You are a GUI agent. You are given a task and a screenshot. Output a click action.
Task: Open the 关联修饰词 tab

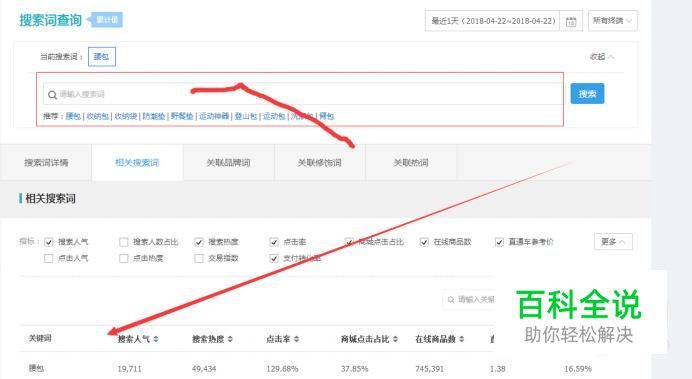(x=320, y=163)
